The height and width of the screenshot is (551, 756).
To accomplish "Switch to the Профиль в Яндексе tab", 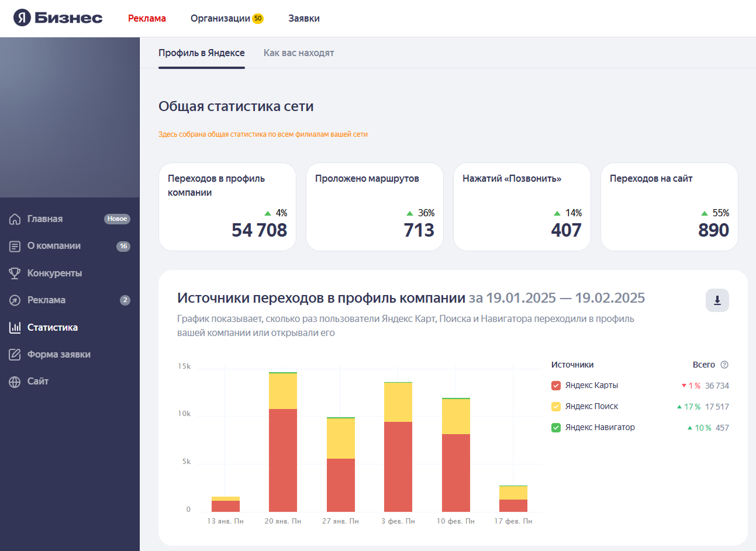I will [202, 53].
